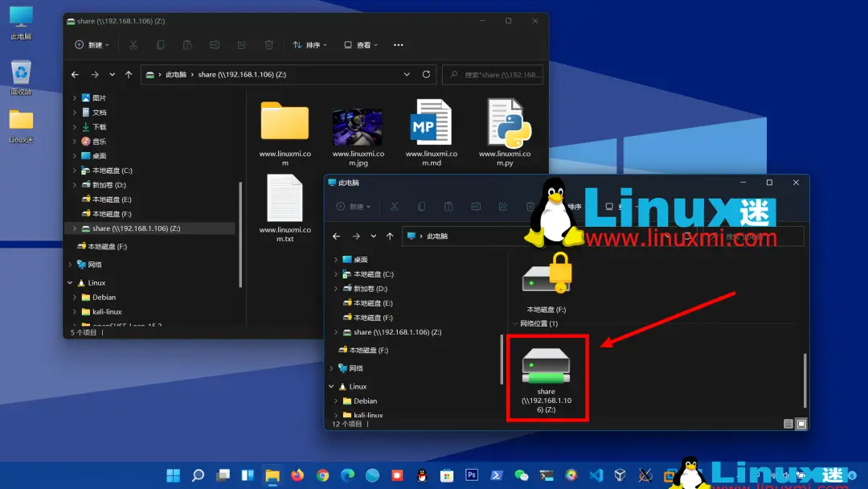Open the address bar history dropdown chevron
This screenshot has width=868, height=489.
407,75
